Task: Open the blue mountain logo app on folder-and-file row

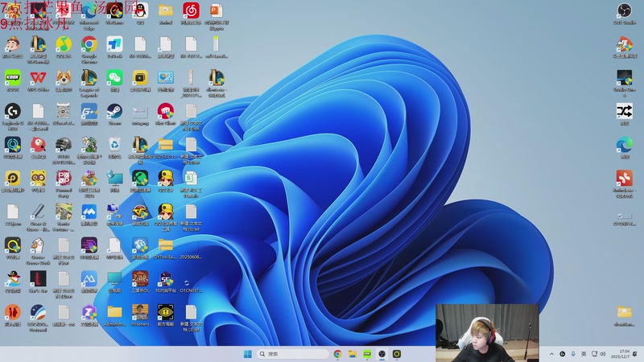Action: pos(89,280)
